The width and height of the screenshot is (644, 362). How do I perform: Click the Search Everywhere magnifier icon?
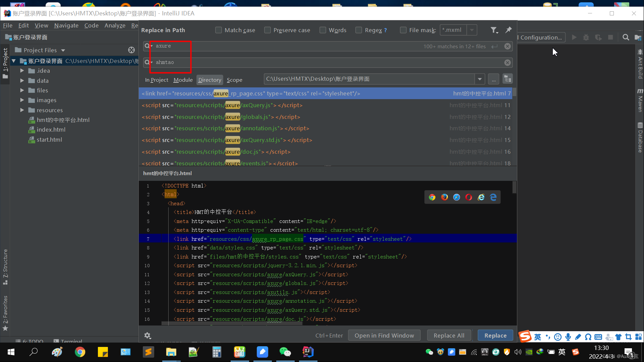[x=626, y=38]
